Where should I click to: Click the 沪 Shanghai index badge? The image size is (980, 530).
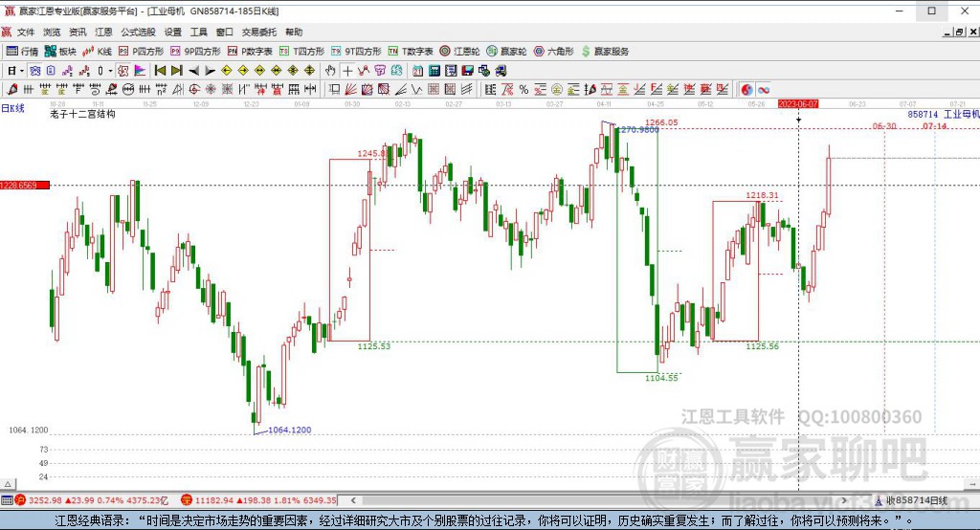click(x=21, y=500)
